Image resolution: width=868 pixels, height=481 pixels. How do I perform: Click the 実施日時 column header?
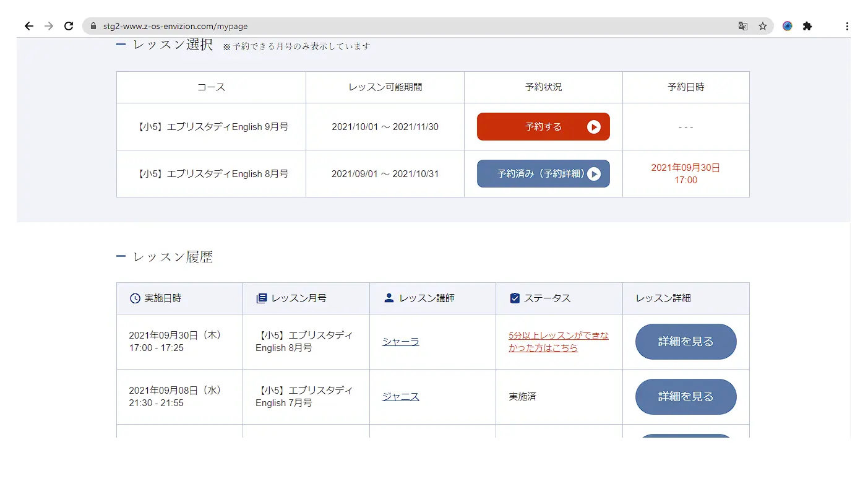point(163,298)
